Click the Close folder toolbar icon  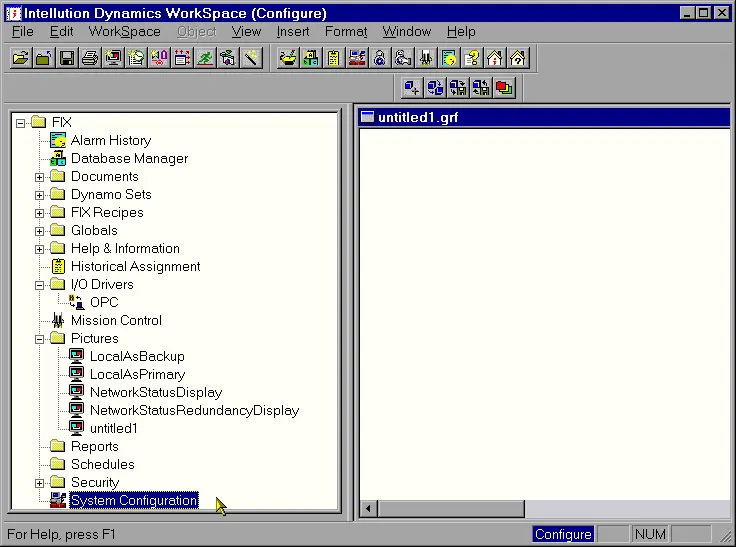(44, 58)
